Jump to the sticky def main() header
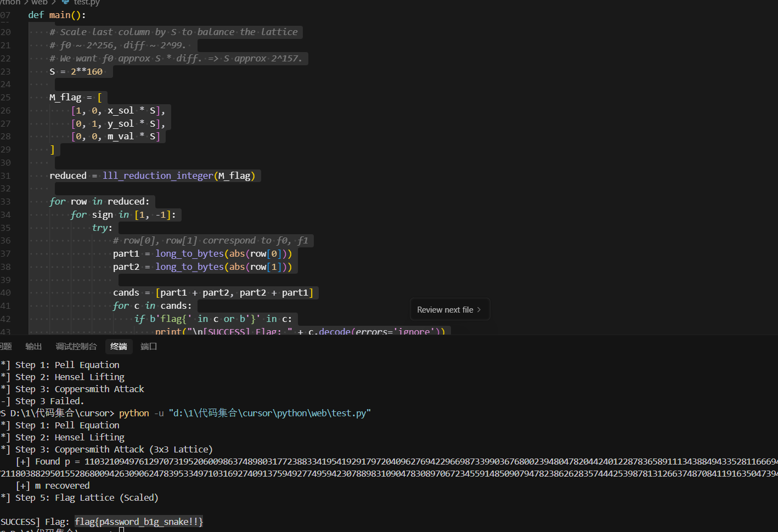Viewport: 778px width, 532px height. click(x=57, y=15)
